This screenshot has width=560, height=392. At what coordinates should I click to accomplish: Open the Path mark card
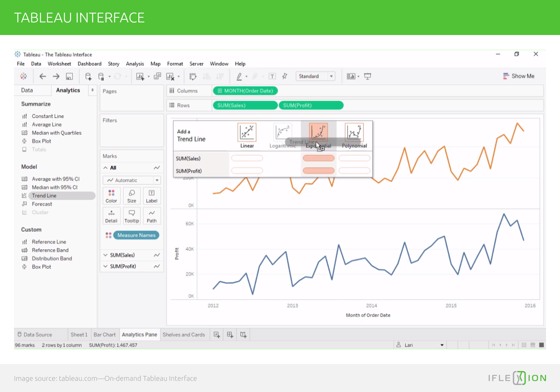click(x=152, y=216)
